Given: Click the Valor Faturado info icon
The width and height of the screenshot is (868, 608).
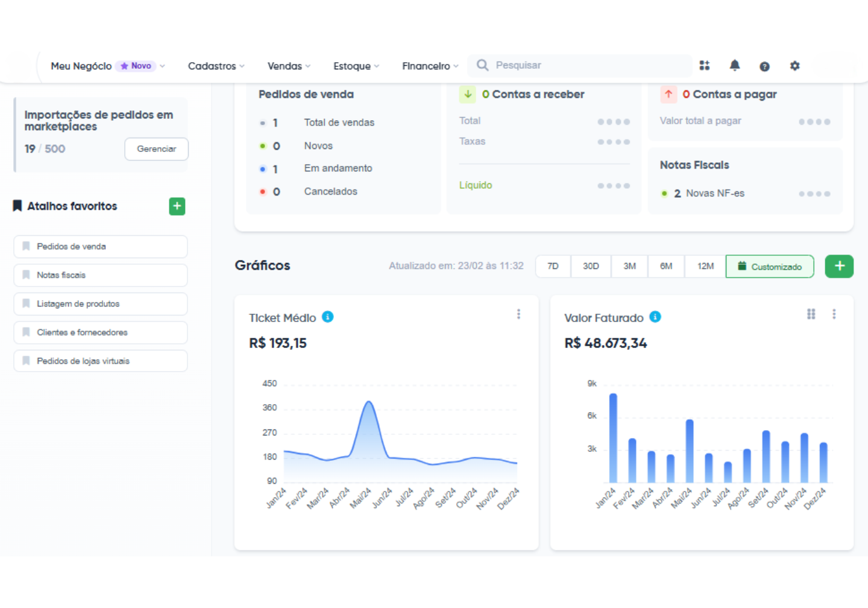Looking at the screenshot, I should pos(655,317).
